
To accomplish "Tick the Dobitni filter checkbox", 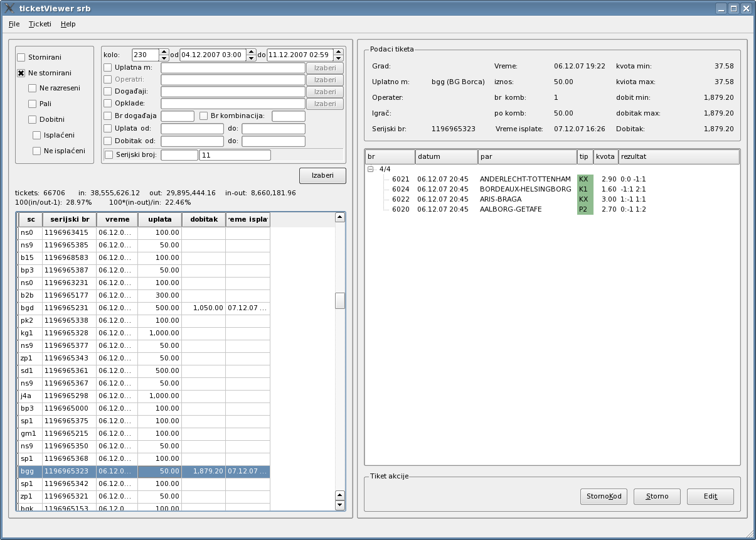I will coord(33,119).
